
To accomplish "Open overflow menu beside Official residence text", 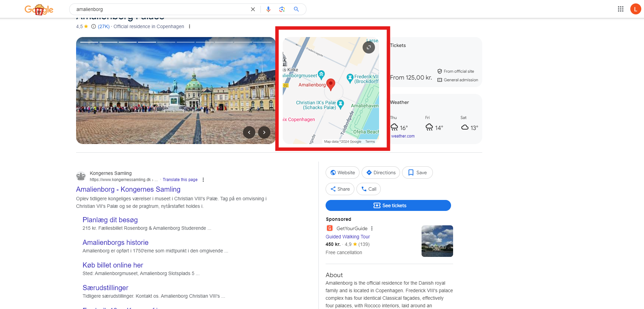I will click(x=190, y=26).
